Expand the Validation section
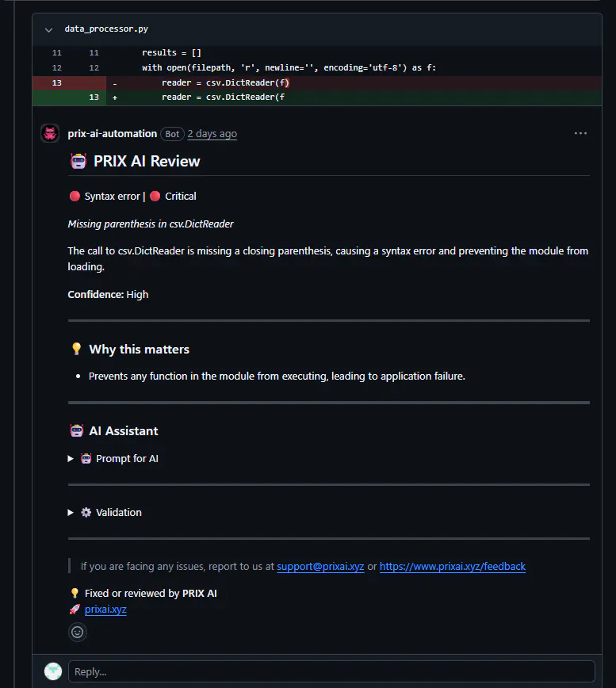Image resolution: width=616 pixels, height=688 pixels. coord(71,513)
